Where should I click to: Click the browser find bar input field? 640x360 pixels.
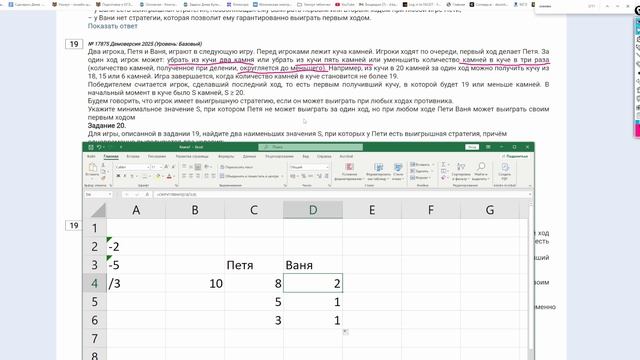click(x=561, y=6)
